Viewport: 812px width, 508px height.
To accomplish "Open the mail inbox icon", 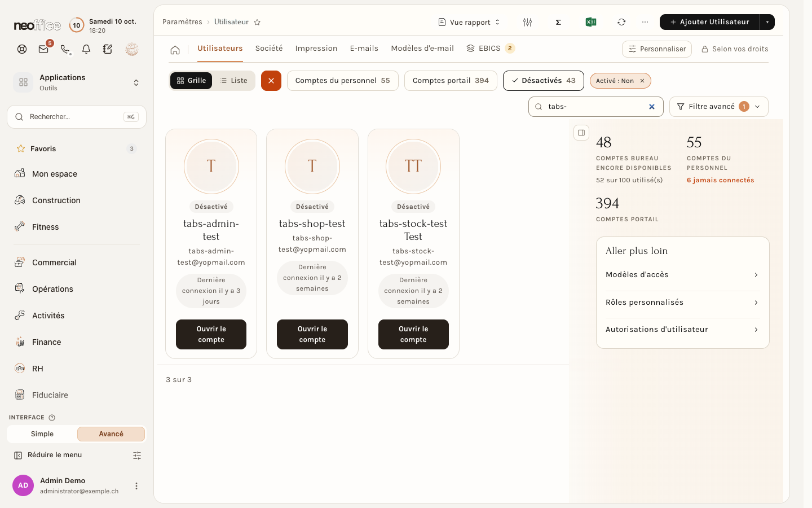I will pos(43,49).
